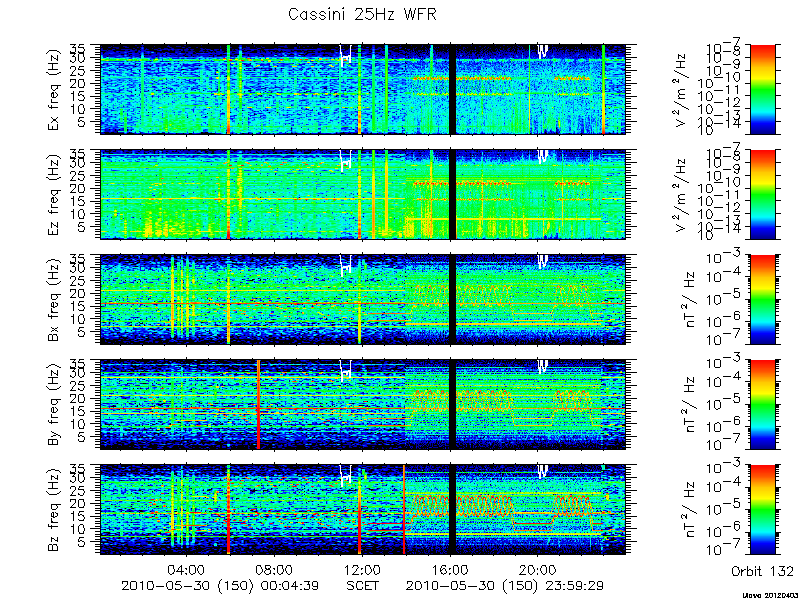Click the black data gap in Bz panel
The height and width of the screenshot is (600, 800).
pos(452,510)
